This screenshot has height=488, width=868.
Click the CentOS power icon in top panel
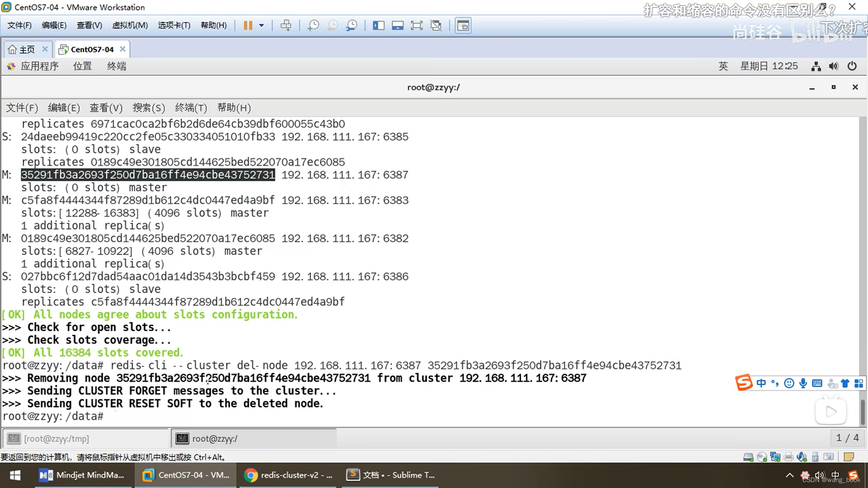[x=852, y=66]
